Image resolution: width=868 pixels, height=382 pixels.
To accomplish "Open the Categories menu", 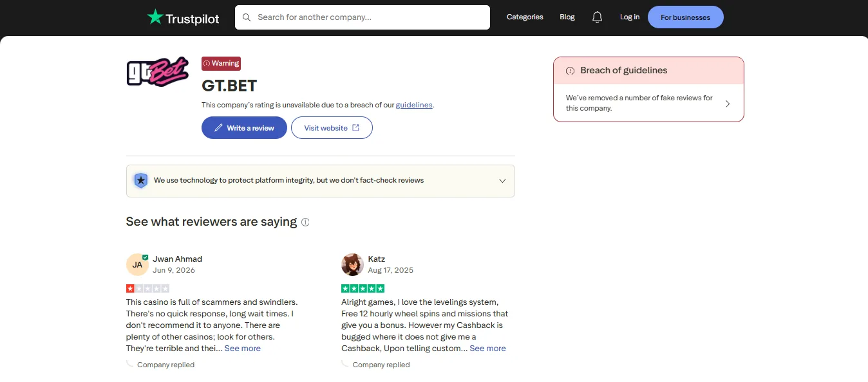I will click(525, 17).
